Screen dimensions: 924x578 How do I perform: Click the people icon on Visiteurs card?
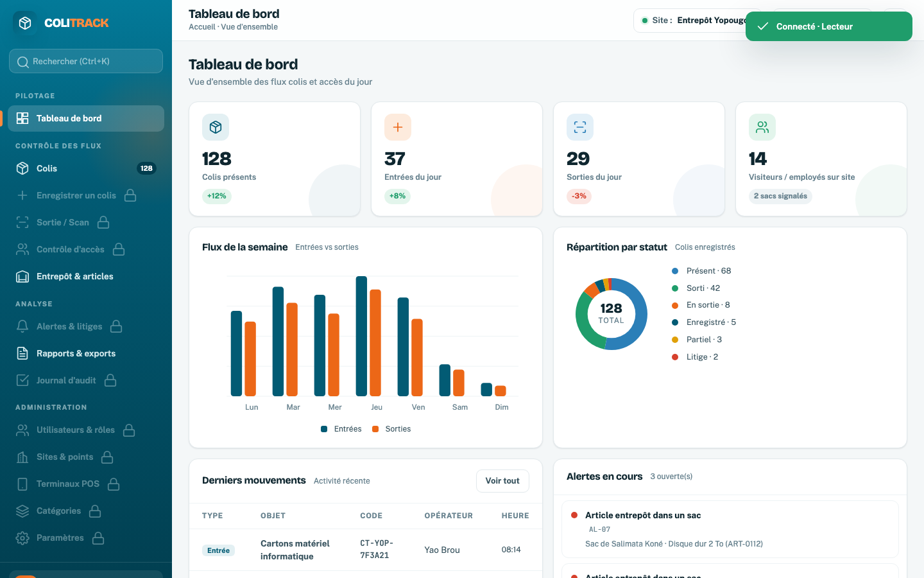(762, 127)
